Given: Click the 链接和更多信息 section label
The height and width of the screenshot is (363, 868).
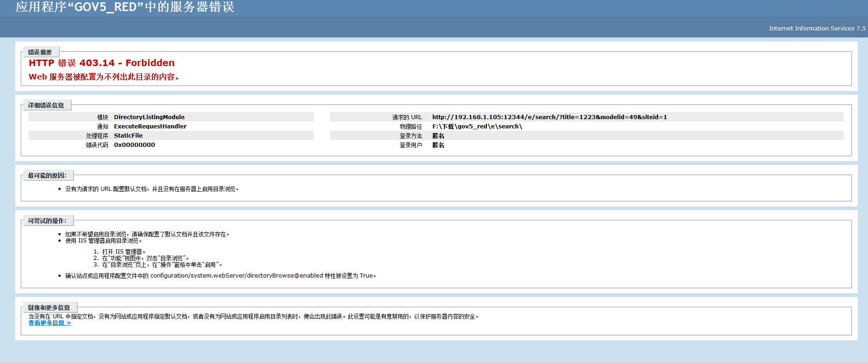Looking at the screenshot, I should [49, 308].
